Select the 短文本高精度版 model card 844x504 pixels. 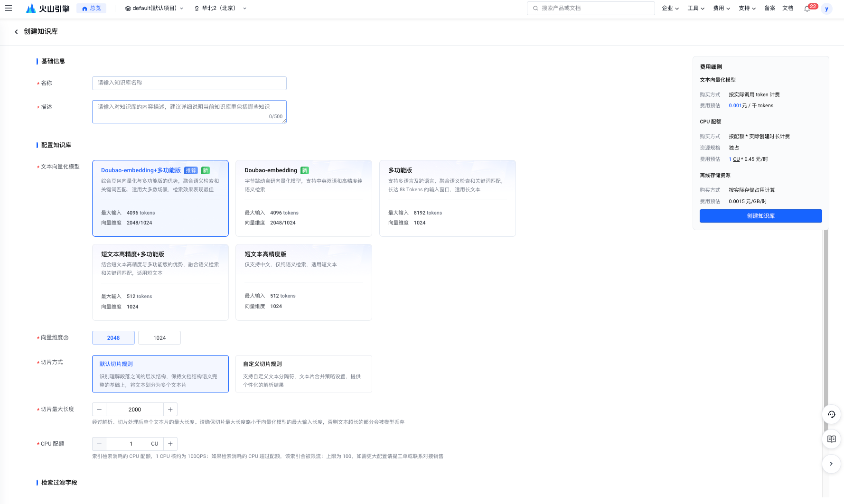304,282
